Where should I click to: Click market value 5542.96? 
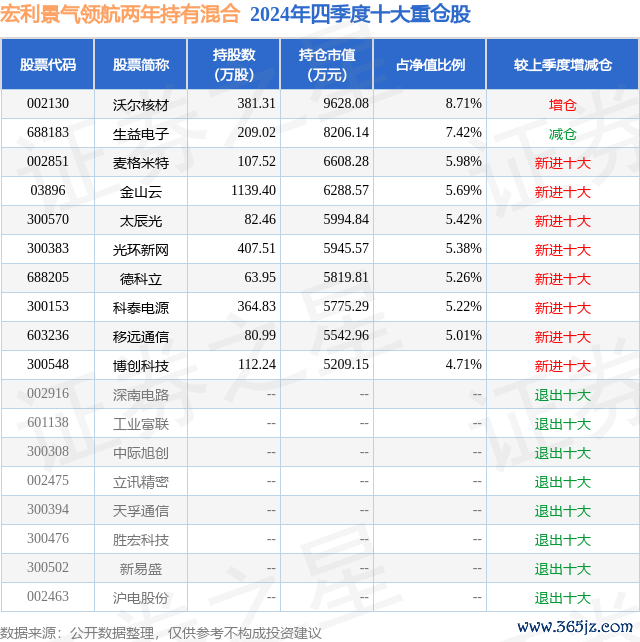click(346, 336)
